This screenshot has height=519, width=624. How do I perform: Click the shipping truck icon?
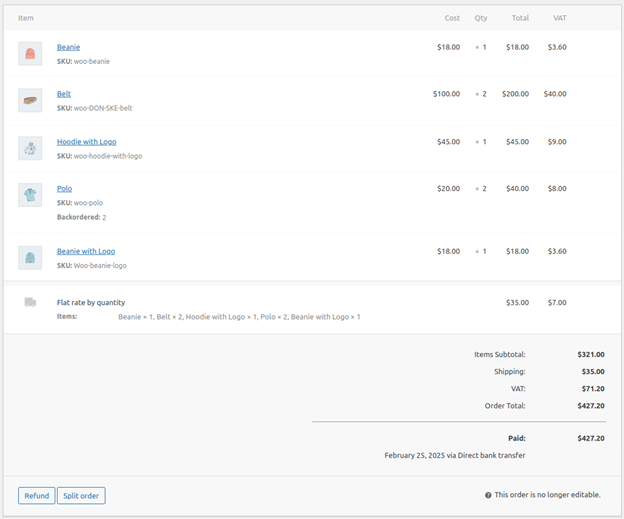point(30,302)
